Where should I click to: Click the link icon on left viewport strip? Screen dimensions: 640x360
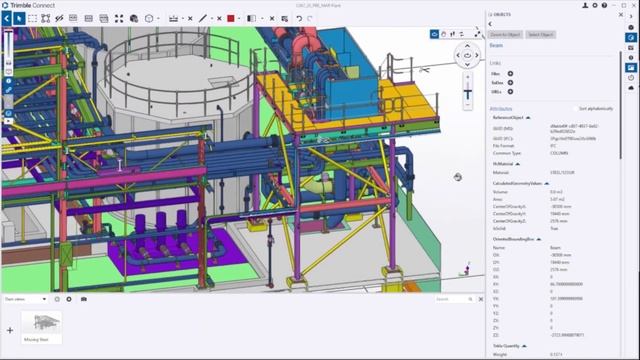9,90
